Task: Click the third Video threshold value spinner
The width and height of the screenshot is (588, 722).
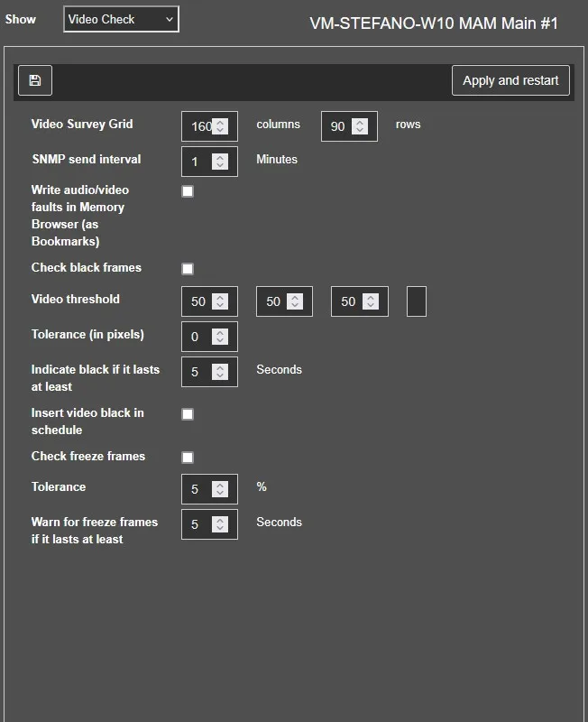Action: (x=370, y=301)
